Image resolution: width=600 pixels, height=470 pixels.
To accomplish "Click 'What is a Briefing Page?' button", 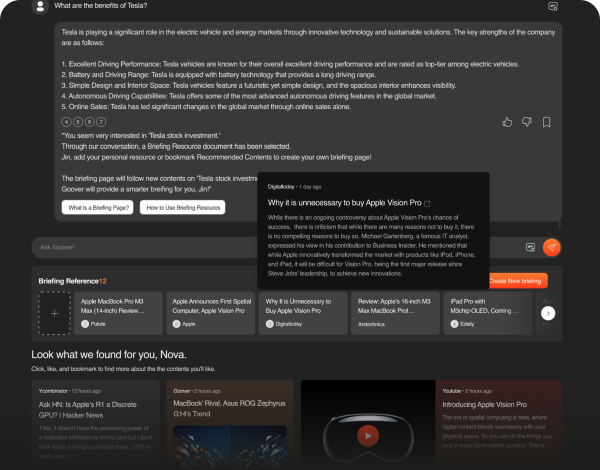I will tap(98, 207).
